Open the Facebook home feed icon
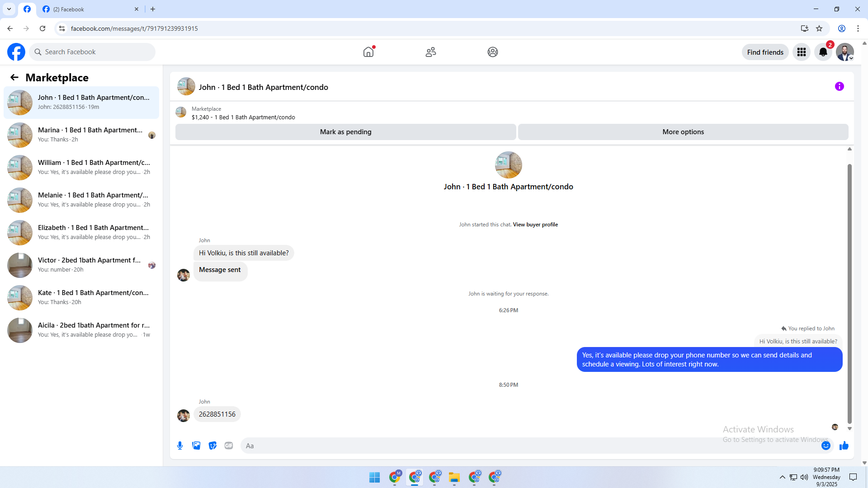 coord(368,52)
